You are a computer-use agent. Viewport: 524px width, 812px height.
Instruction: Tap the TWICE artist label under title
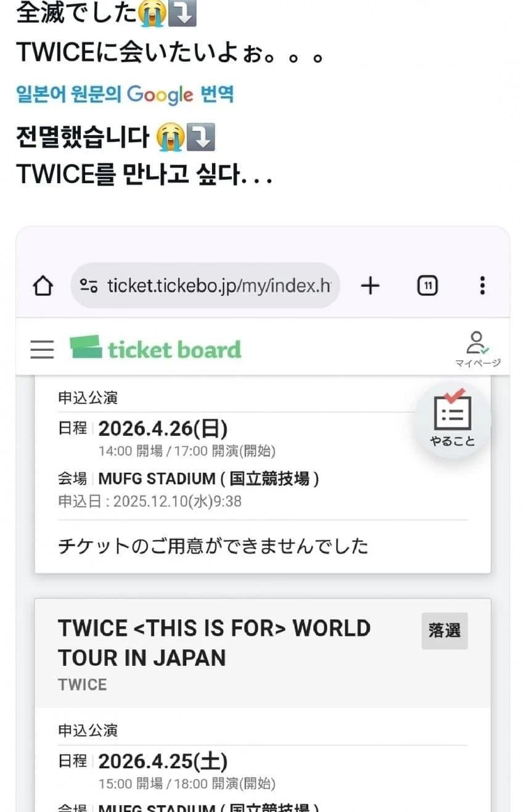82,685
